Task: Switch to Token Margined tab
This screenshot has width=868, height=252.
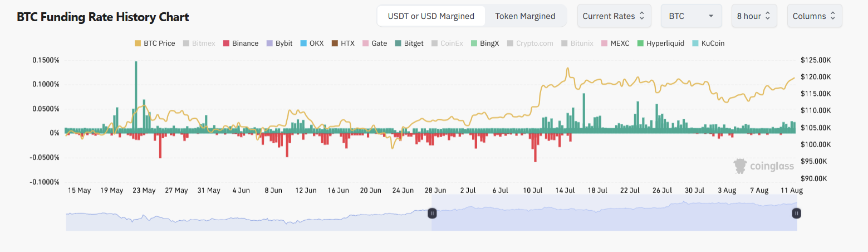Action: [x=525, y=16]
